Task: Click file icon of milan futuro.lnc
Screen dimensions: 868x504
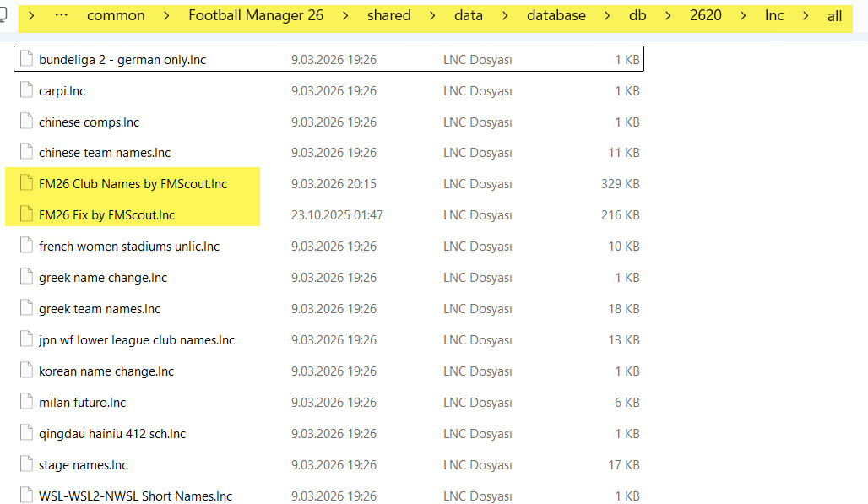Action: coord(25,403)
